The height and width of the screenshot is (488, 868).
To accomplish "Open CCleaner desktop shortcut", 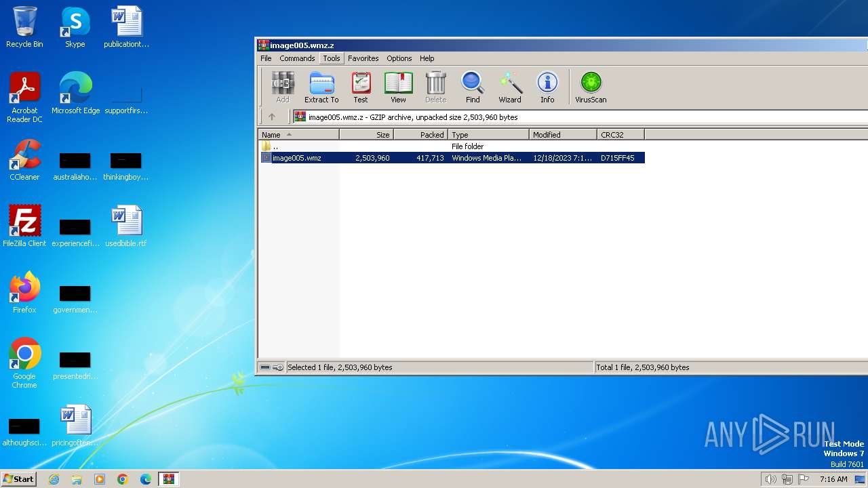I will coord(24,160).
